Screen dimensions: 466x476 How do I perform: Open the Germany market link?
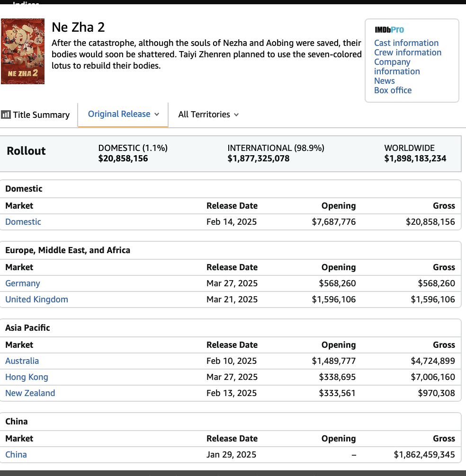[23, 283]
